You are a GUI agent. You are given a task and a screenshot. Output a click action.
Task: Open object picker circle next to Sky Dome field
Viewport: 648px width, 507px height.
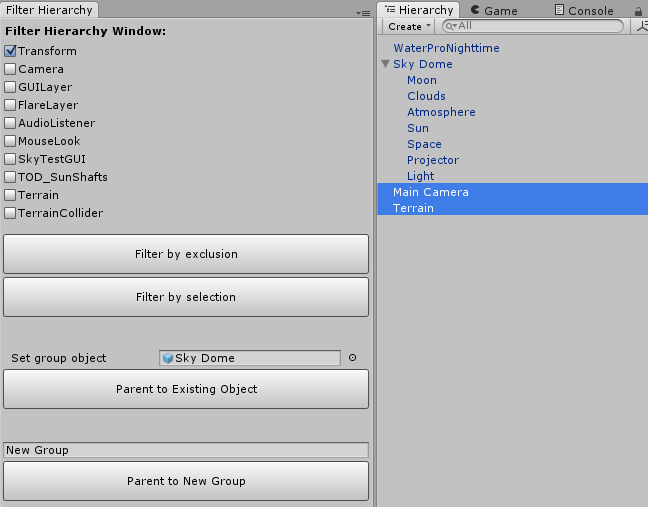click(x=353, y=358)
